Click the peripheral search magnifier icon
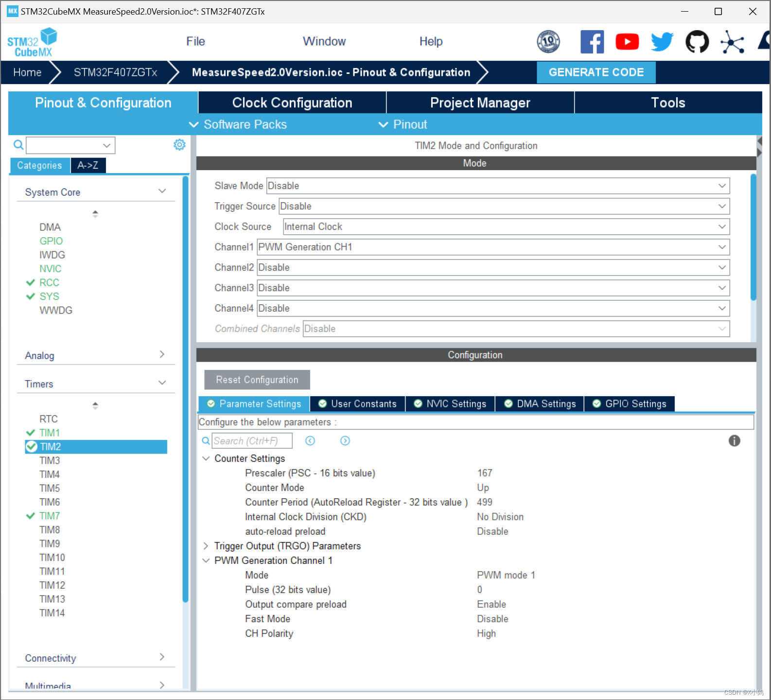Screen dimensions: 771x700 18,145
